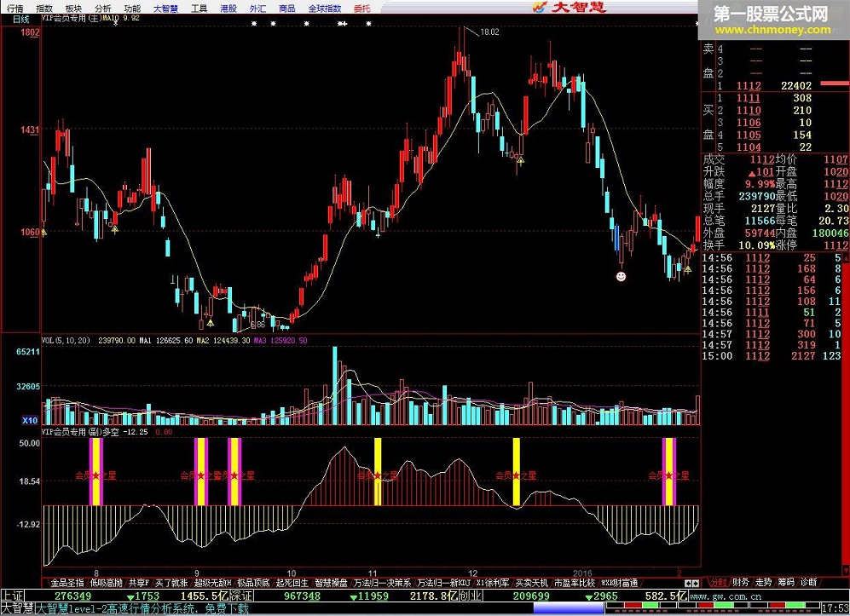Click the 创业 index label in status bar
850x616 pixels.
[471, 596]
